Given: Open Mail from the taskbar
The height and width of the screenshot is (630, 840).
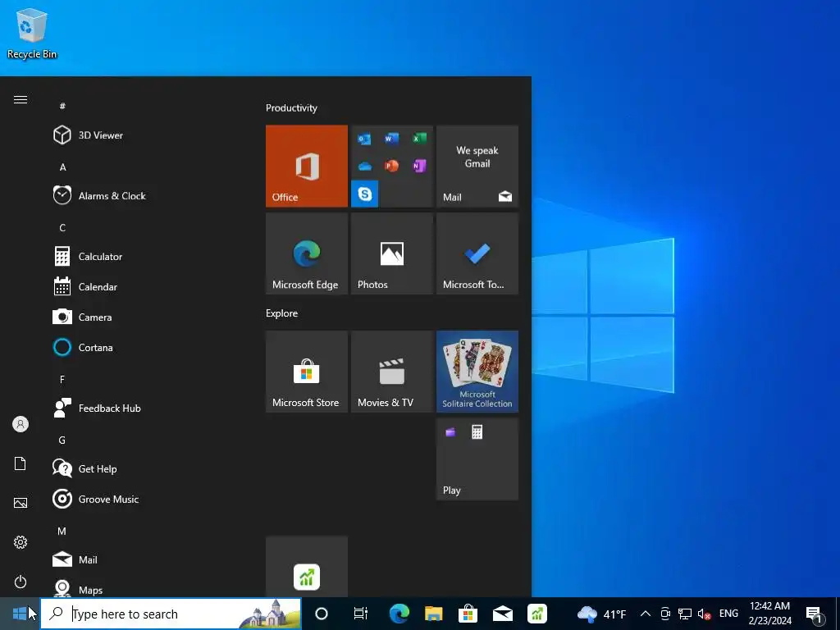Looking at the screenshot, I should [x=503, y=614].
